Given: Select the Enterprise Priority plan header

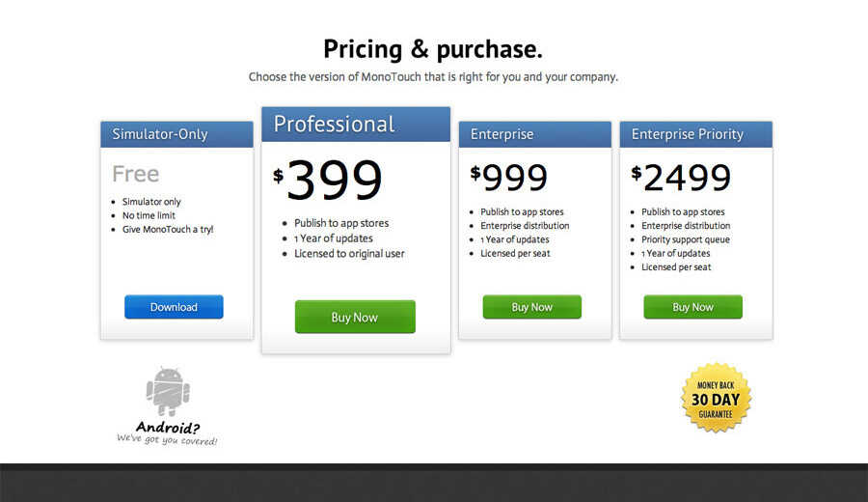Looking at the screenshot, I should coord(695,134).
